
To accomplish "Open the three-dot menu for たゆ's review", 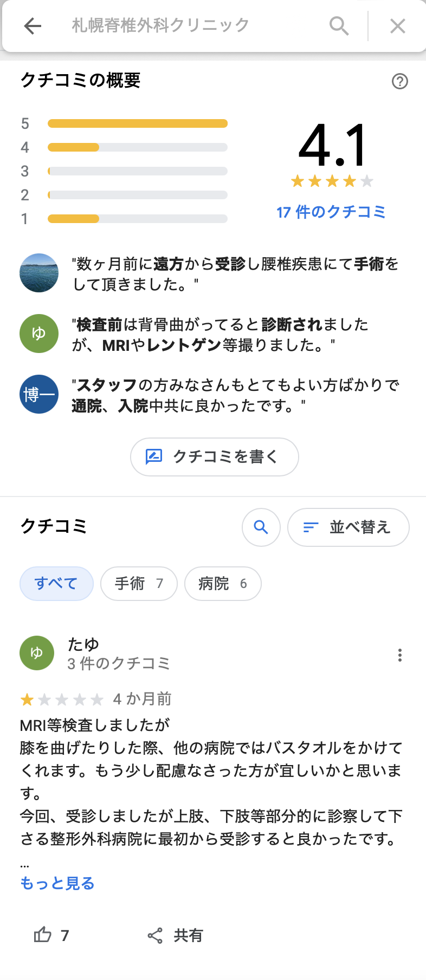I will (x=400, y=655).
